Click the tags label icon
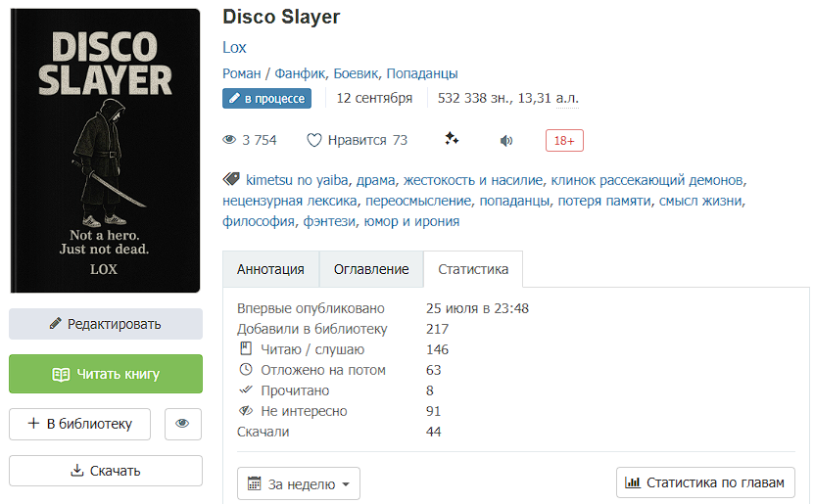814x504 pixels. [x=231, y=179]
